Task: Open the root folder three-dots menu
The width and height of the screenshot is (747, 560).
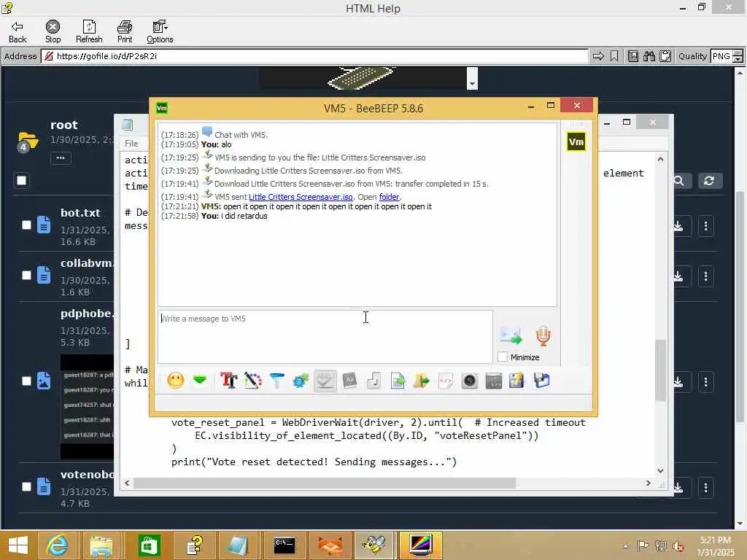Action: point(61,158)
